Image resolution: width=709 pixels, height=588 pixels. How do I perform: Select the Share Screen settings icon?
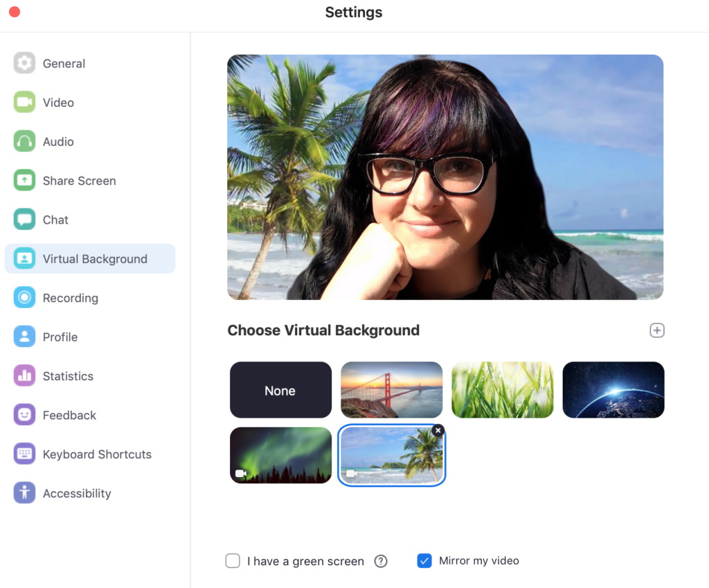click(24, 180)
